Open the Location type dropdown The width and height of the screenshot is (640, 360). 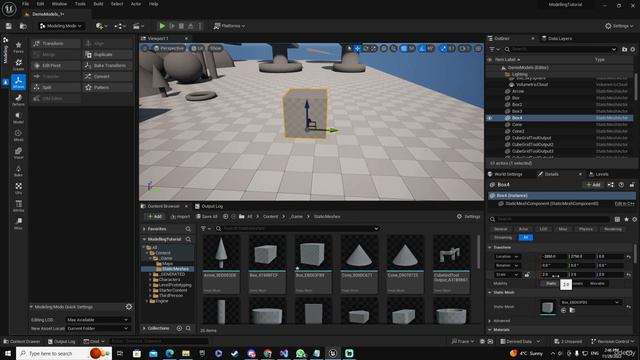(x=507, y=257)
